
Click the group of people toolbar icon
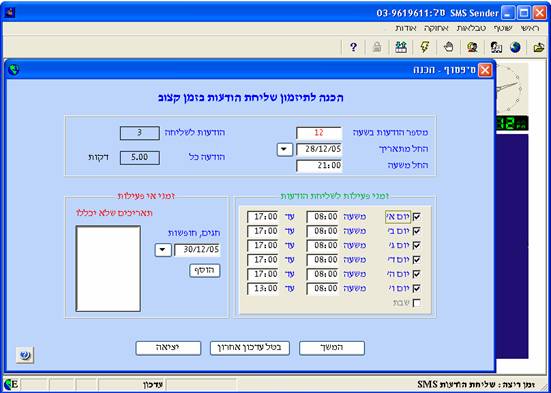[x=401, y=47]
